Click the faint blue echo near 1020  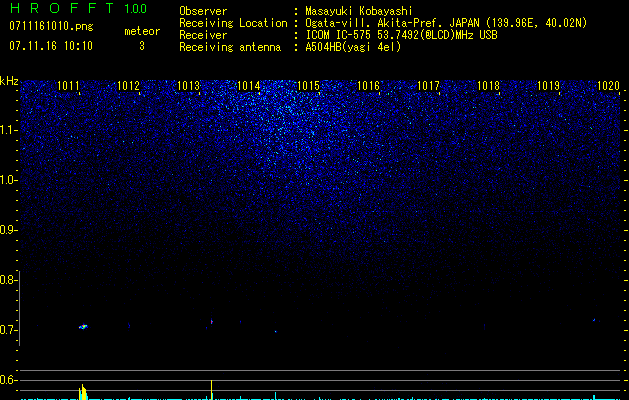point(594,320)
